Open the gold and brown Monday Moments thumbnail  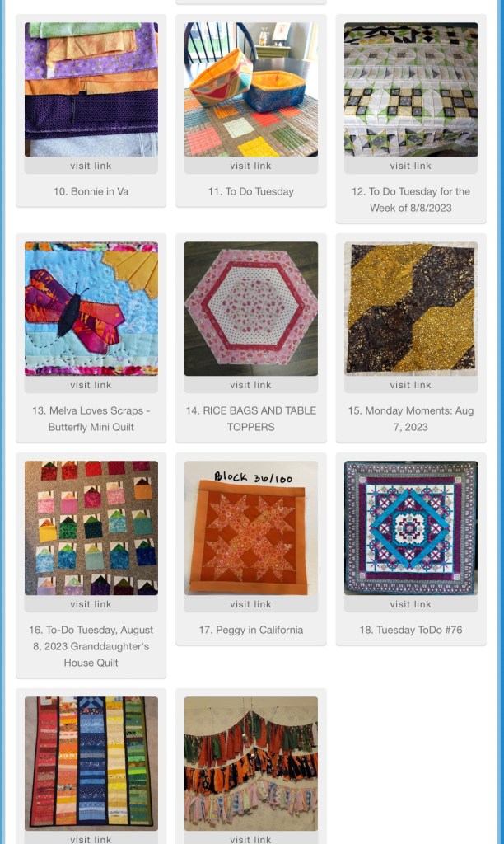tap(410, 308)
